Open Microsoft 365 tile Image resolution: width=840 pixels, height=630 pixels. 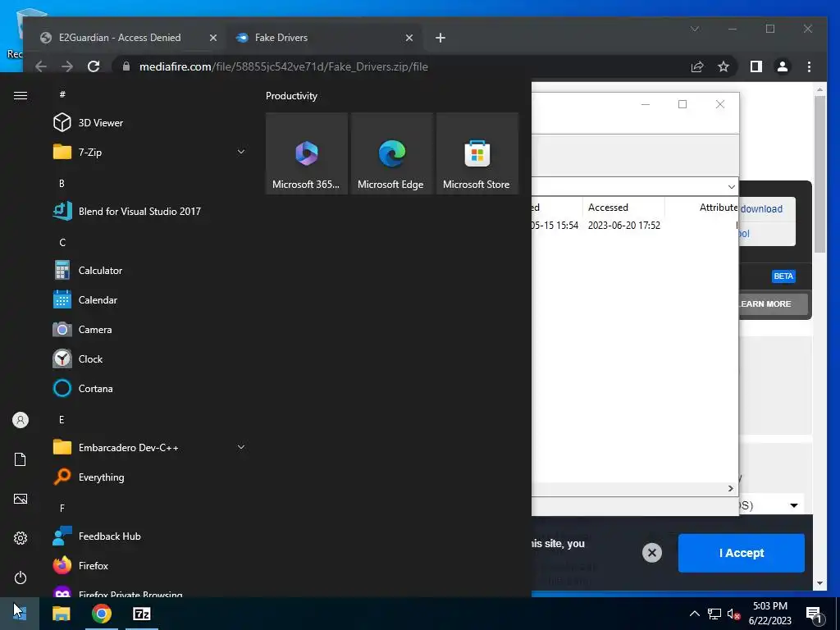pos(307,153)
